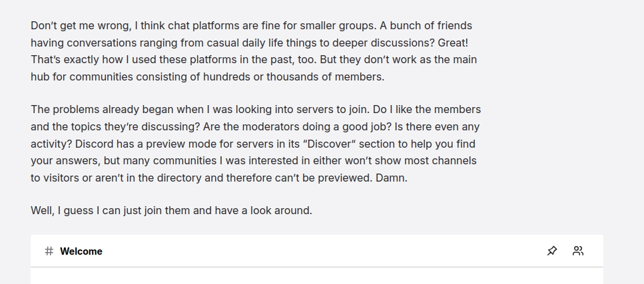Image resolution: width=644 pixels, height=284 pixels.
Task: Open pinned messages with the pin icon
Action: (x=552, y=251)
